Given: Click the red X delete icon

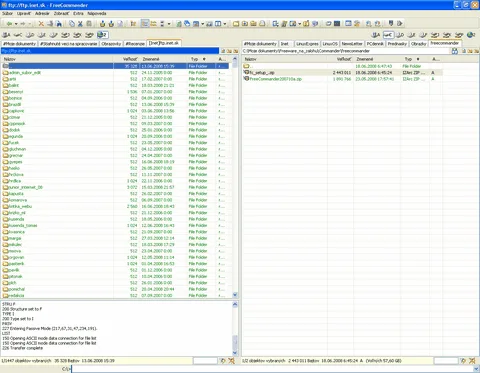Looking at the screenshot, I should point(41,24).
